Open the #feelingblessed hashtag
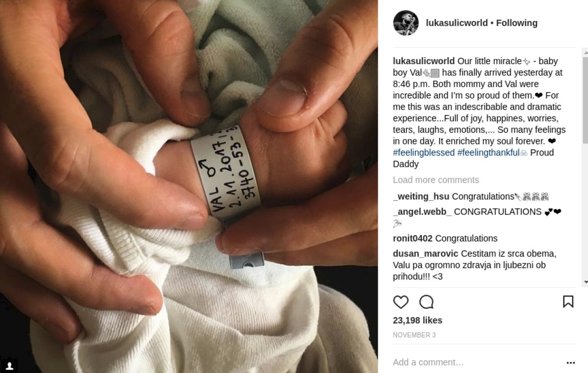 pos(424,152)
